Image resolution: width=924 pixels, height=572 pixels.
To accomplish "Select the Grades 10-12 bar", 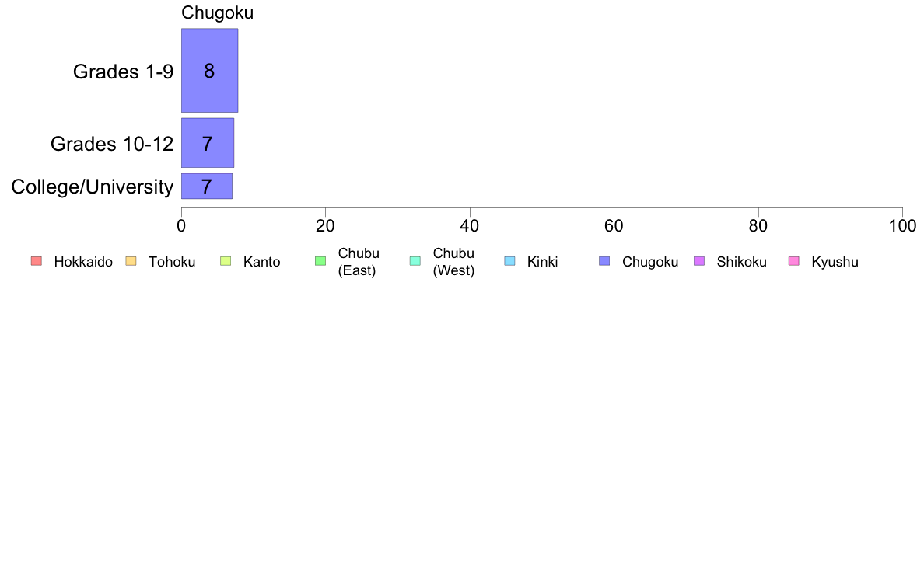I will click(x=208, y=143).
